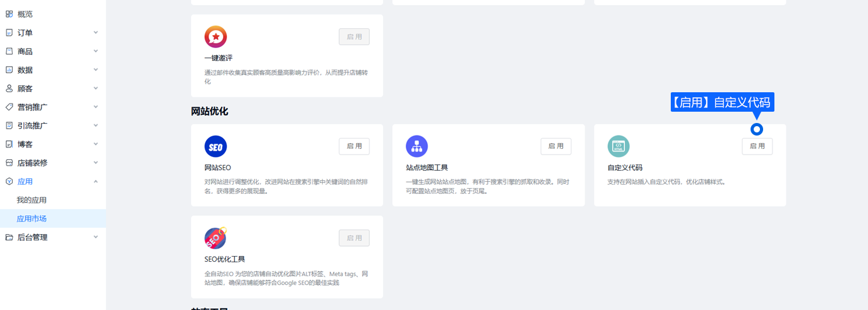Screen dimensions: 868x310
Task: Expand the 商品 menu chevron
Action: 95,51
